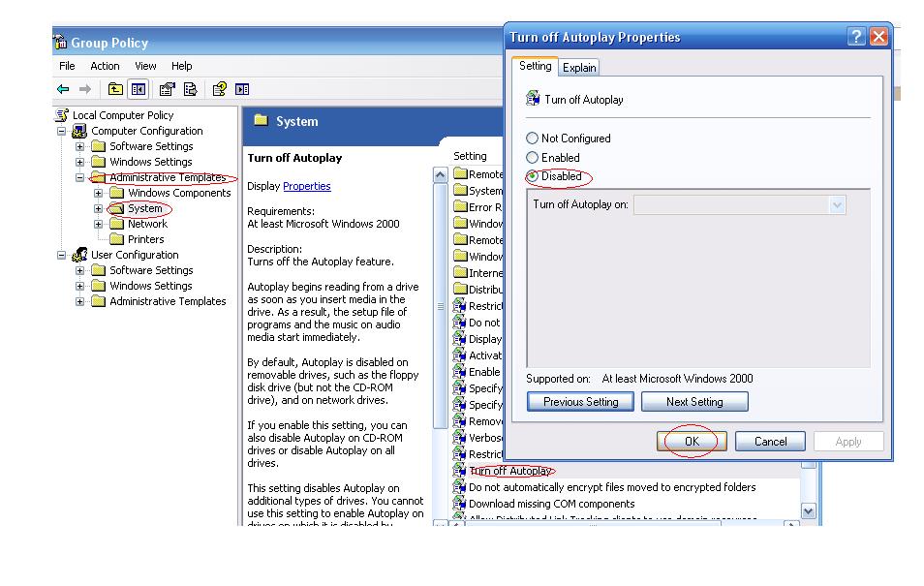Click the dialog's question-mark help button
This screenshot has width=924, height=586.
click(856, 37)
